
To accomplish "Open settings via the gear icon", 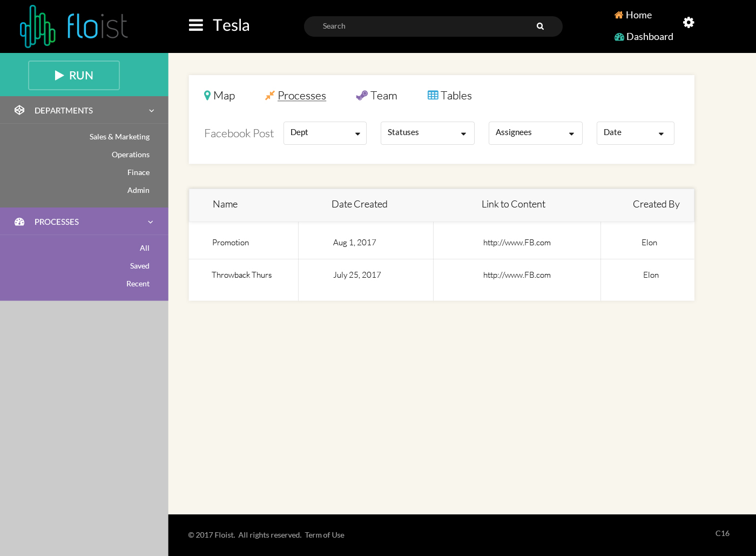I will coord(688,22).
